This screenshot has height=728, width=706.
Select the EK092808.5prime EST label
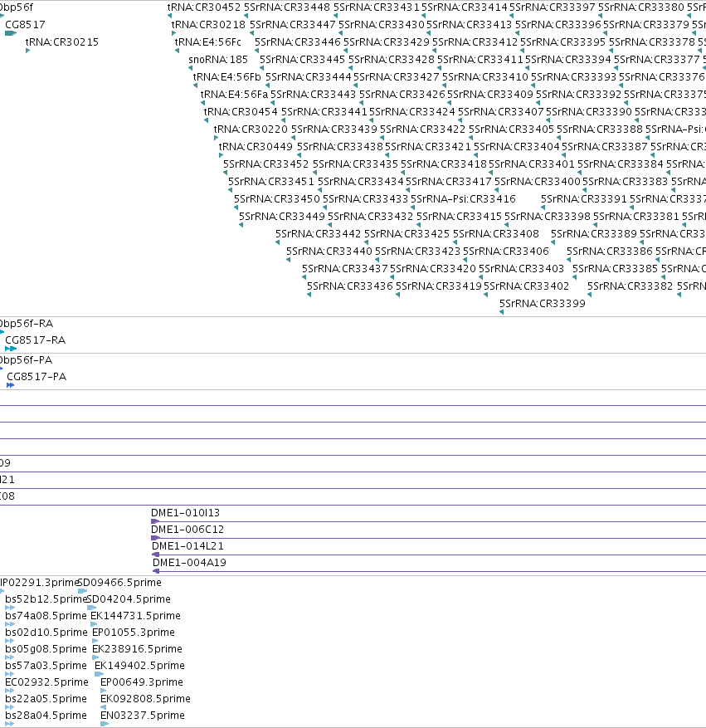coord(146,699)
